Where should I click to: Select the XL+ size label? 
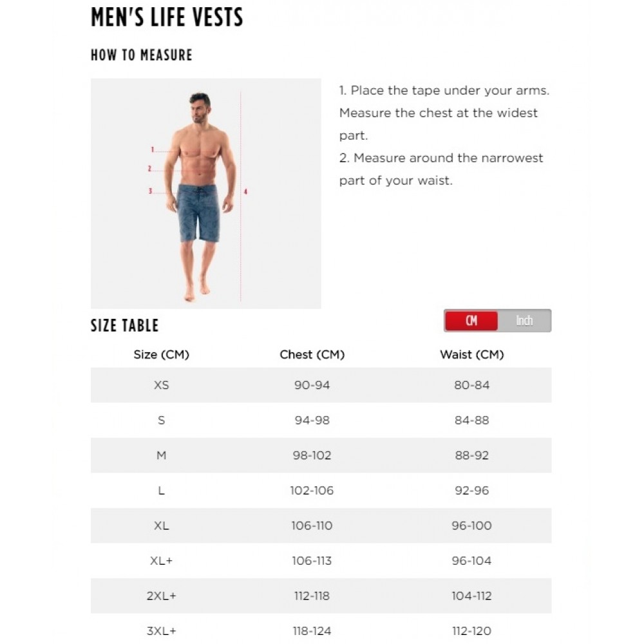[162, 561]
